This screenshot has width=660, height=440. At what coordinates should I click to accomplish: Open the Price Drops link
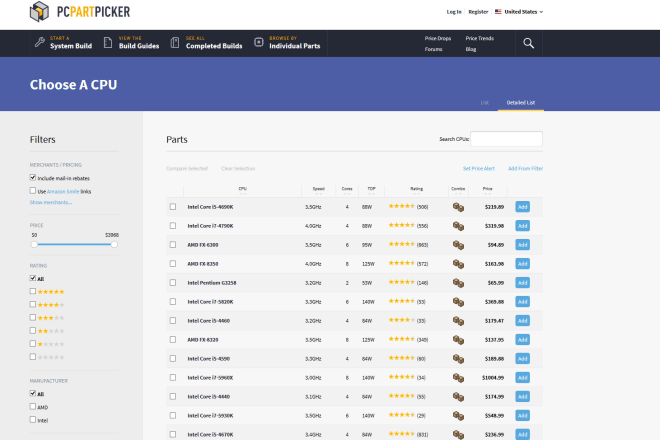tap(438, 38)
